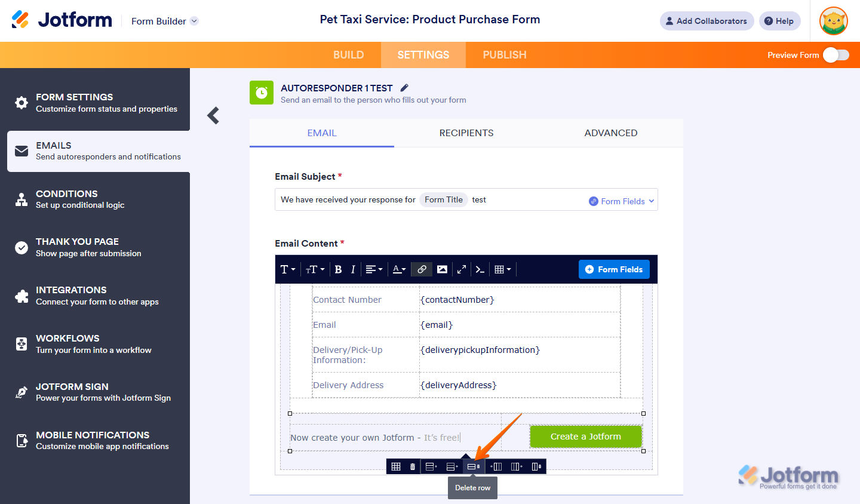The image size is (860, 504).
Task: Click the 'Form Settings' sidebar heading text
Action: coord(75,97)
